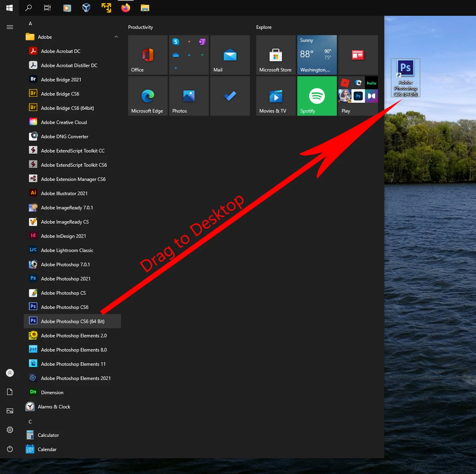The height and width of the screenshot is (474, 476).
Task: Open File Explorer from the taskbar
Action: [x=145, y=8]
